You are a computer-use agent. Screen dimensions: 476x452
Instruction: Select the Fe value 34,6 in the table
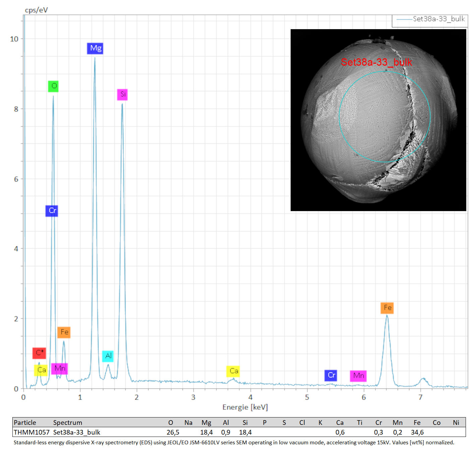point(417,432)
